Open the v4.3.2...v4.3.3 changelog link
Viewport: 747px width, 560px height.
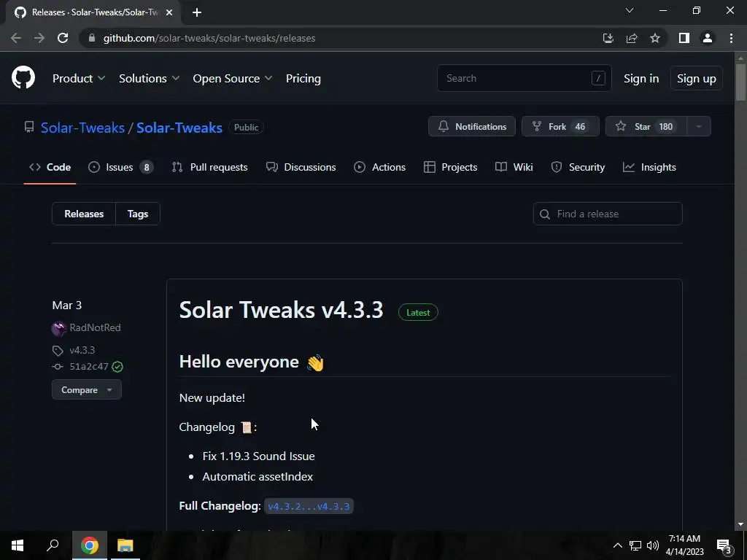[x=309, y=506]
